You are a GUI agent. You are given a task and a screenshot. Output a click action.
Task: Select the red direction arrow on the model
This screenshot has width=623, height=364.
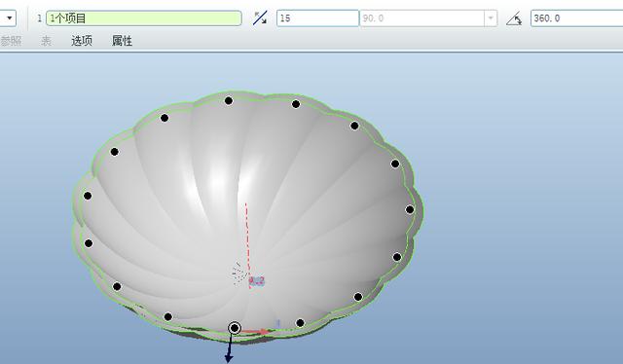point(255,332)
